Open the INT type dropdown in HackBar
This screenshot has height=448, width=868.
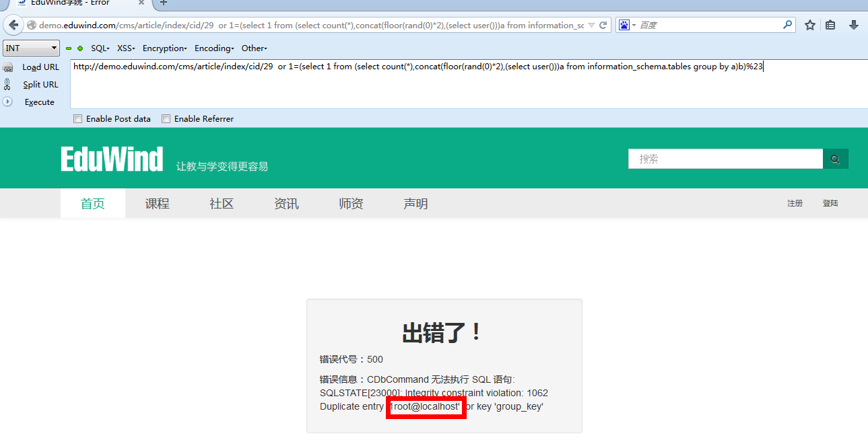click(32, 48)
